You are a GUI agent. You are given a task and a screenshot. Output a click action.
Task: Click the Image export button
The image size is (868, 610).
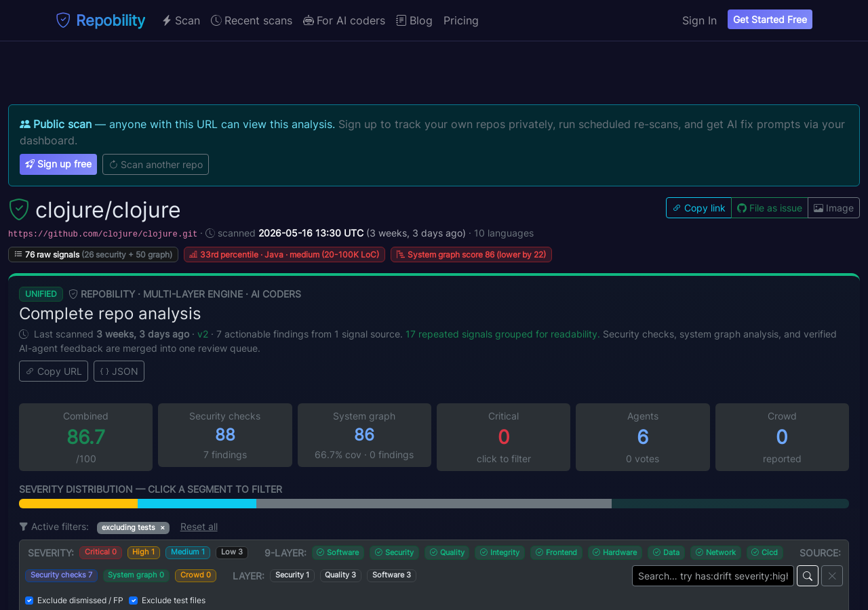(833, 208)
